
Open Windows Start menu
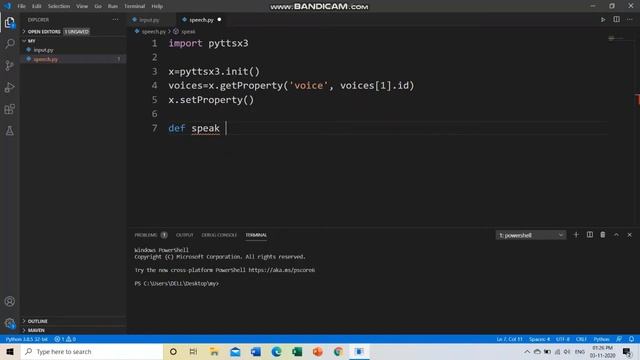tap(10, 351)
